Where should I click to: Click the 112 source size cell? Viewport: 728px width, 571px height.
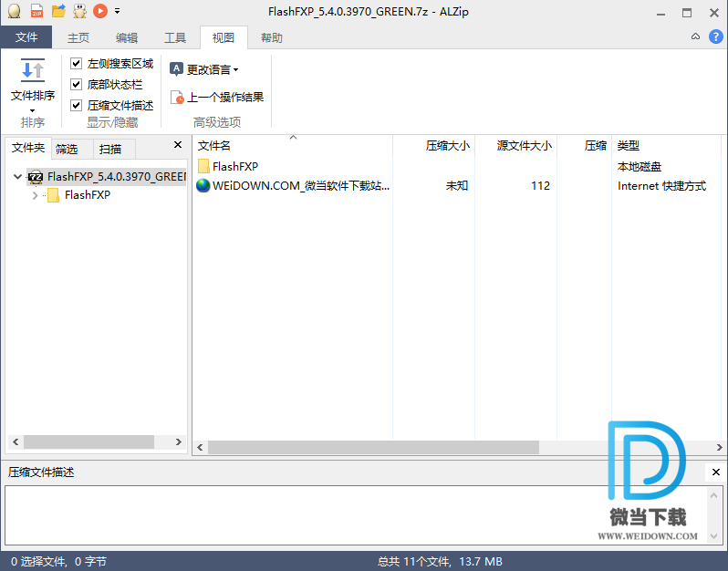[x=540, y=186]
